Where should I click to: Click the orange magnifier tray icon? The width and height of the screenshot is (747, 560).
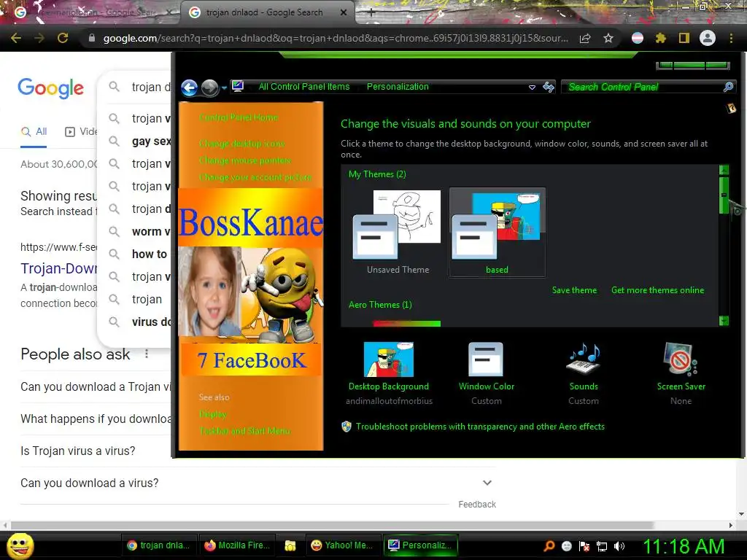point(549,546)
